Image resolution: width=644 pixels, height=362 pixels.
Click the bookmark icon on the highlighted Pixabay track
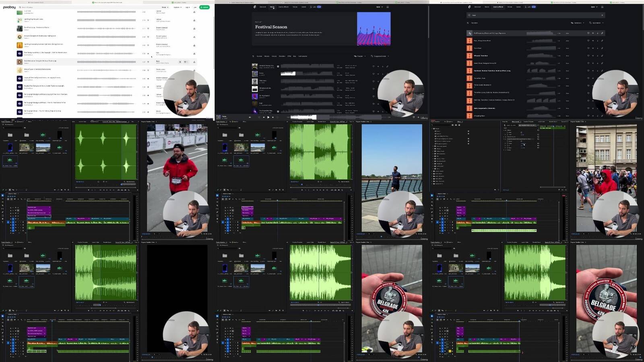coord(180,62)
